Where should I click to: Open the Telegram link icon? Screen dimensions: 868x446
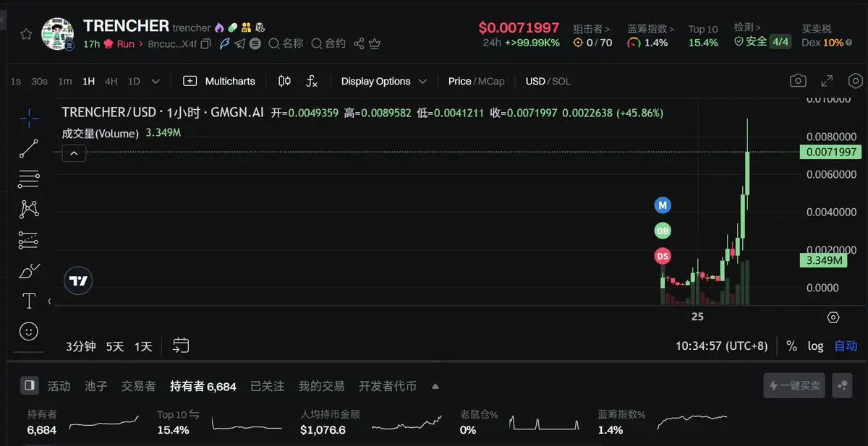(239, 44)
